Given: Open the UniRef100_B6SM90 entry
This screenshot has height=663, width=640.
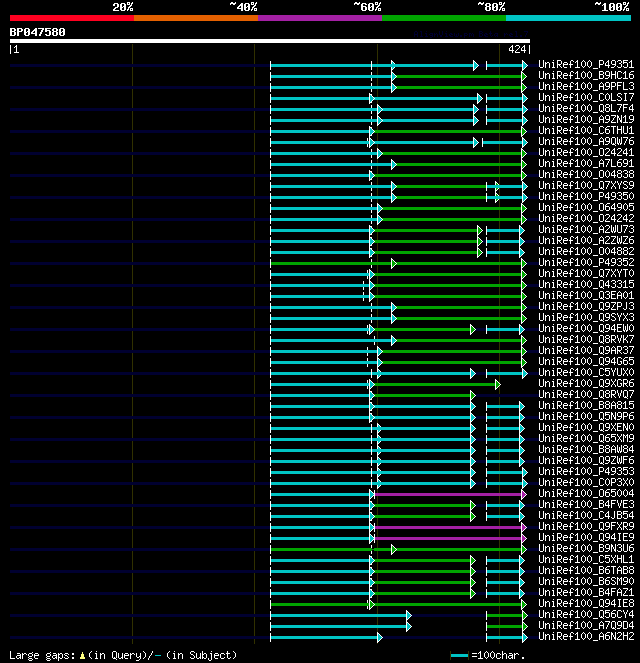Looking at the screenshot, I should [x=586, y=581].
